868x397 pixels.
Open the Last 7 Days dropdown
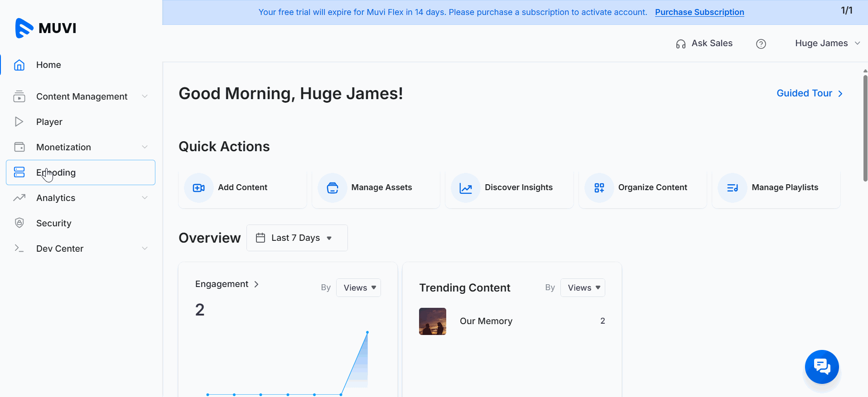coord(297,238)
